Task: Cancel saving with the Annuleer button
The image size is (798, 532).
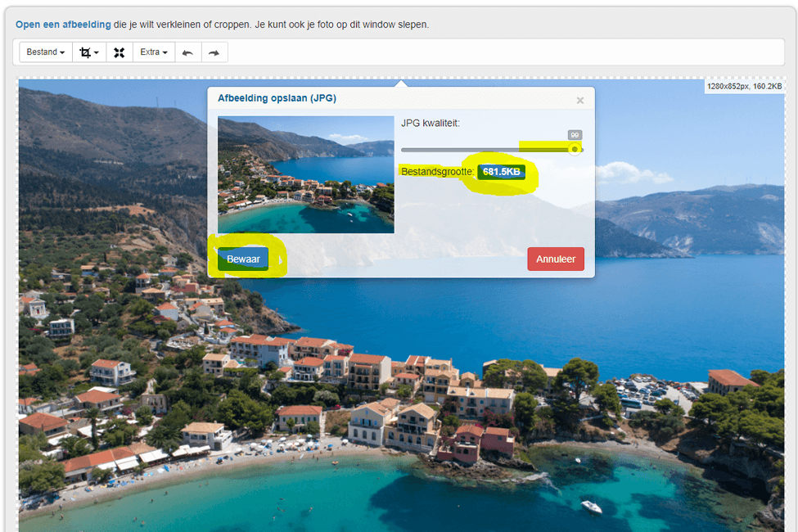Action: 556,259
